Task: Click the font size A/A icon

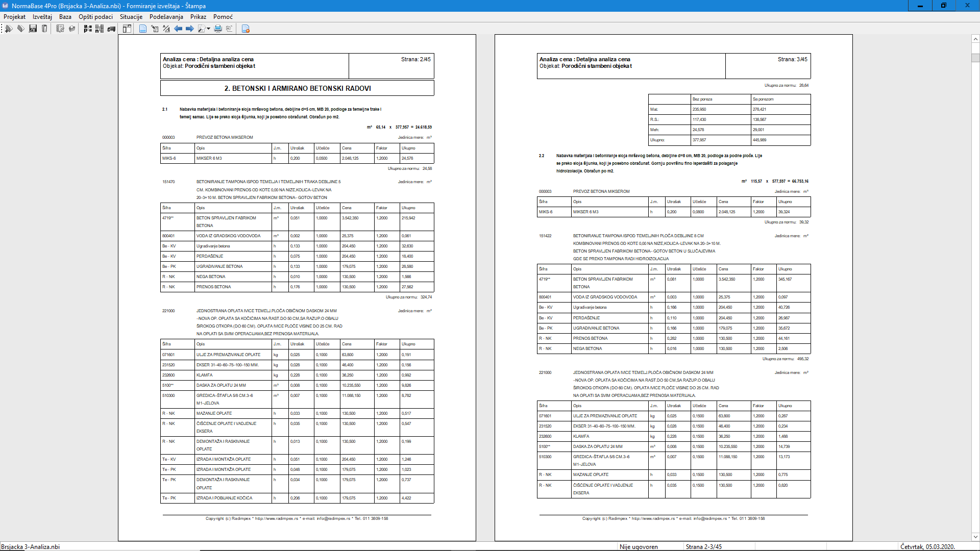Action: (166, 29)
